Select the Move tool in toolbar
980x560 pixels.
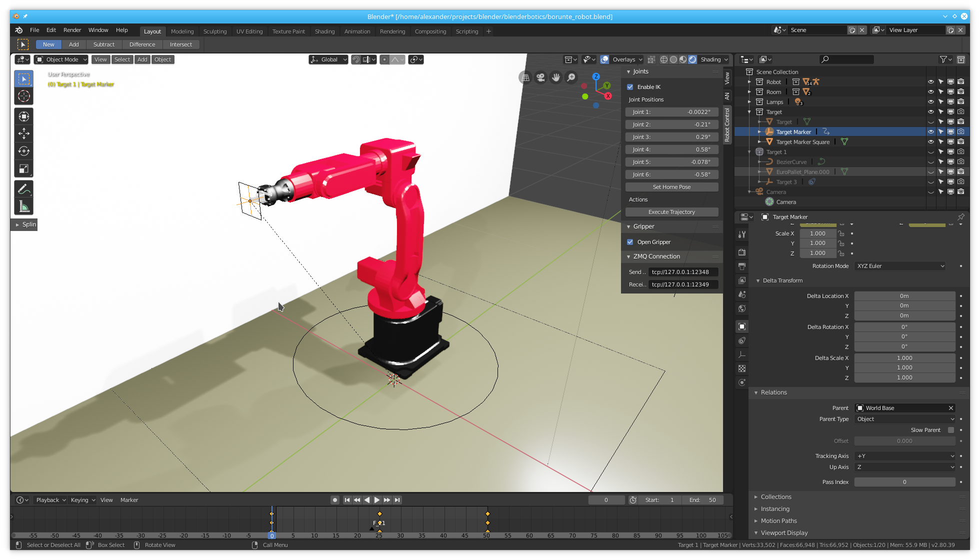click(24, 133)
